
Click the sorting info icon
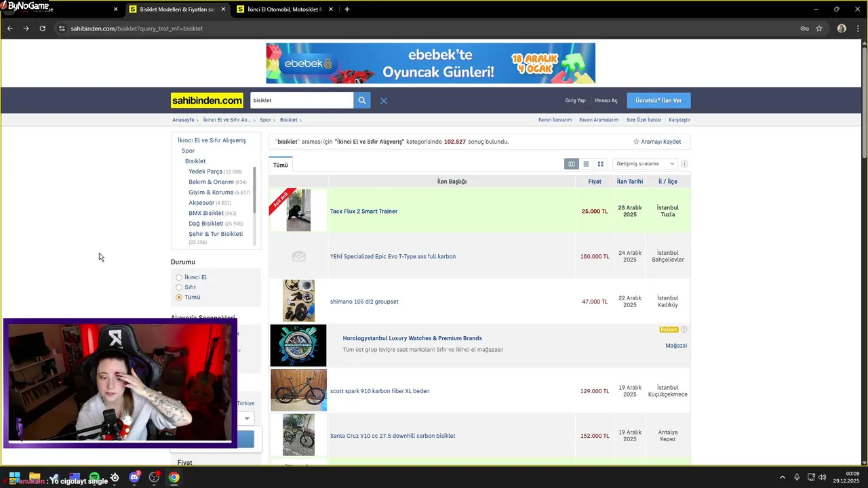[x=684, y=164]
